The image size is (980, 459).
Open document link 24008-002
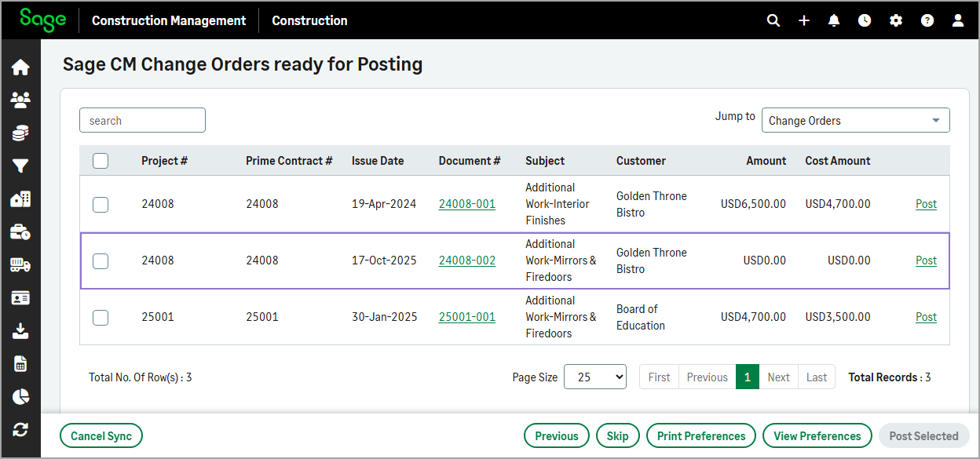[x=466, y=260]
